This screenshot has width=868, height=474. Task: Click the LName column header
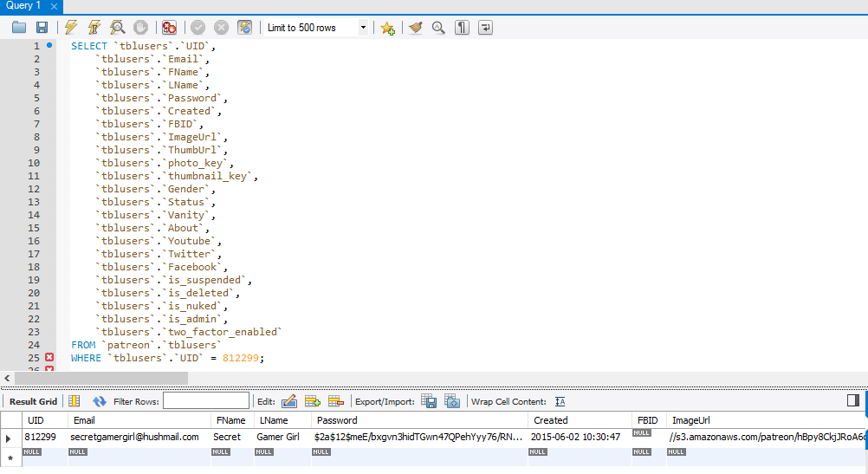click(282, 420)
